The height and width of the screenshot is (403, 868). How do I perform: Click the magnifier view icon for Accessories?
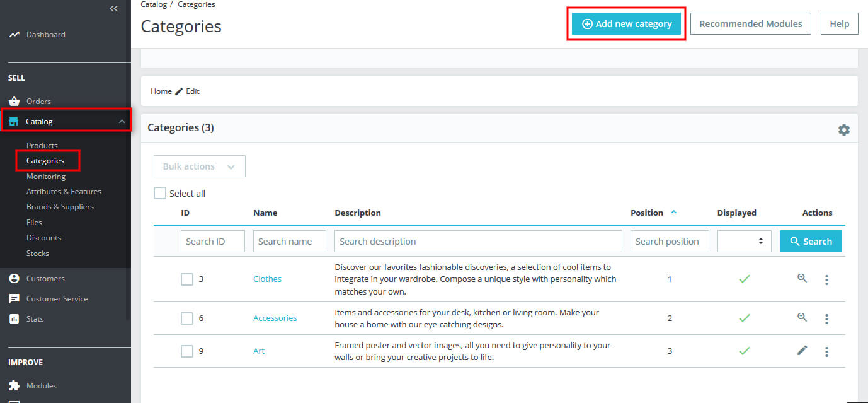coord(802,318)
